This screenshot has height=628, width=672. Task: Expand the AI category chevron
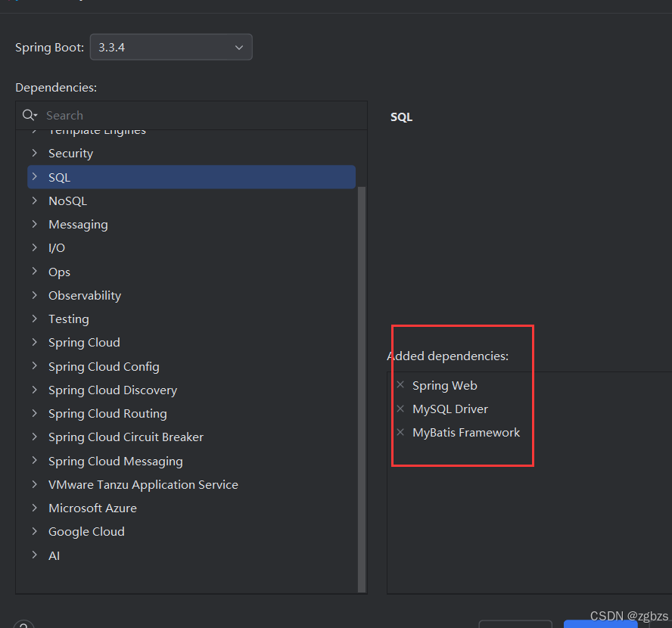pyautogui.click(x=35, y=555)
